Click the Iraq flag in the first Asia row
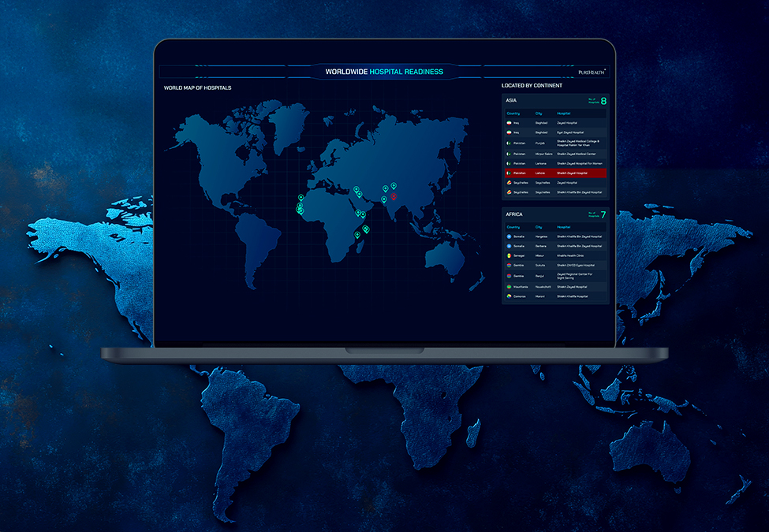The height and width of the screenshot is (532, 769). coord(509,123)
